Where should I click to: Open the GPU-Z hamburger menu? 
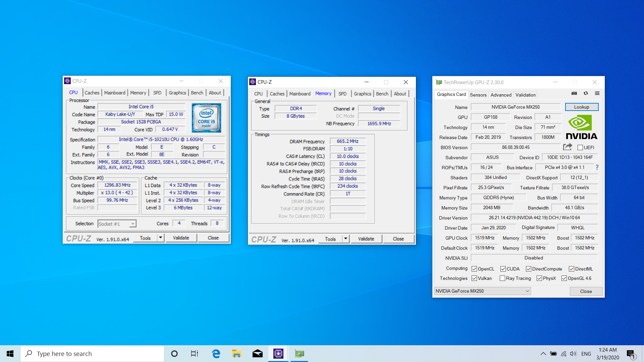597,94
